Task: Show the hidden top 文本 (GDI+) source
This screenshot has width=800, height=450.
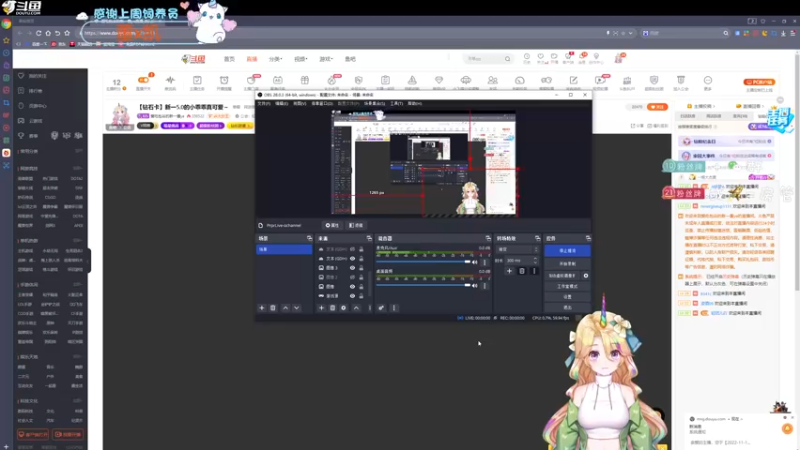Action: tap(352, 249)
